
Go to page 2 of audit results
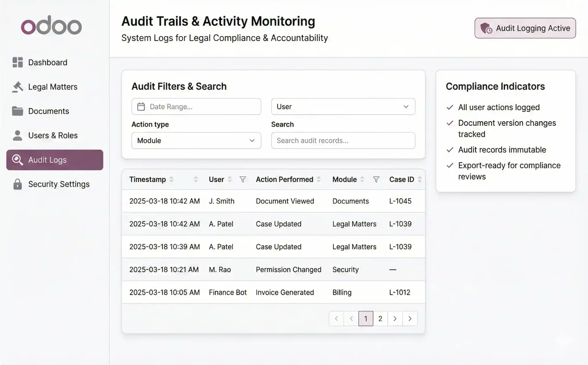[380, 318]
